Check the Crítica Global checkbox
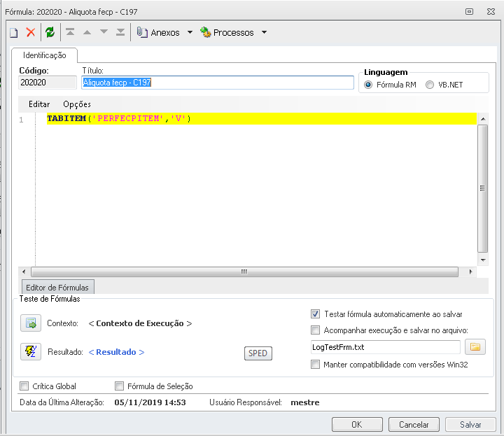504x436 pixels. 24,386
